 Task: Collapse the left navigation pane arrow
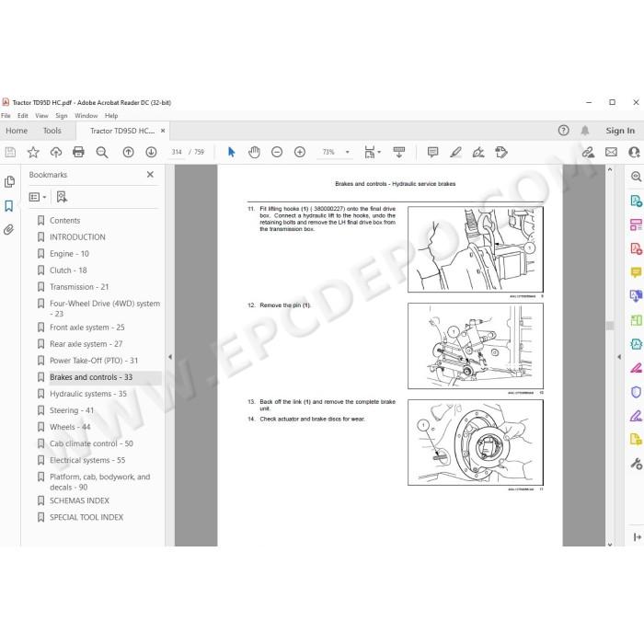click(169, 357)
